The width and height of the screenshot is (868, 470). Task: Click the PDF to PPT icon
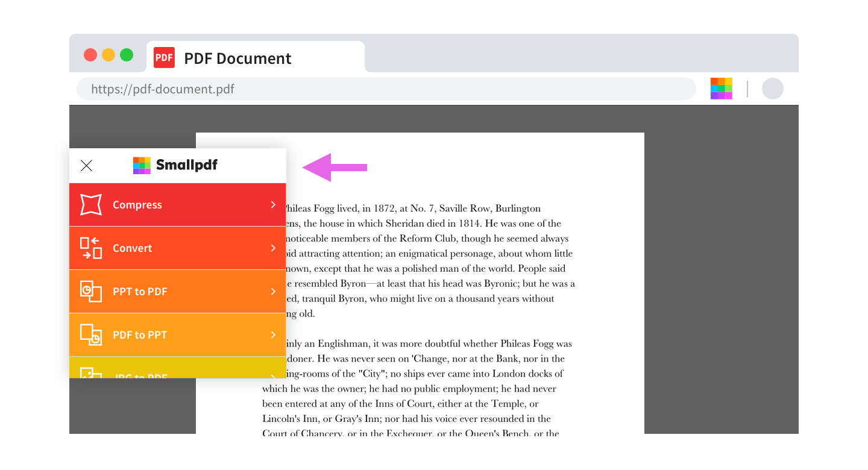(91, 335)
